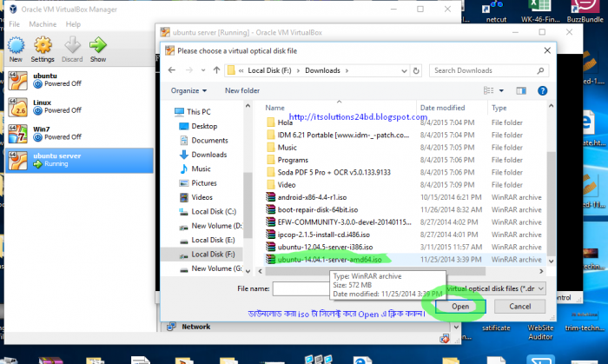Open BuzzBundle desktop shortcut
Viewport: 608px width, 364px height.
tap(585, 11)
